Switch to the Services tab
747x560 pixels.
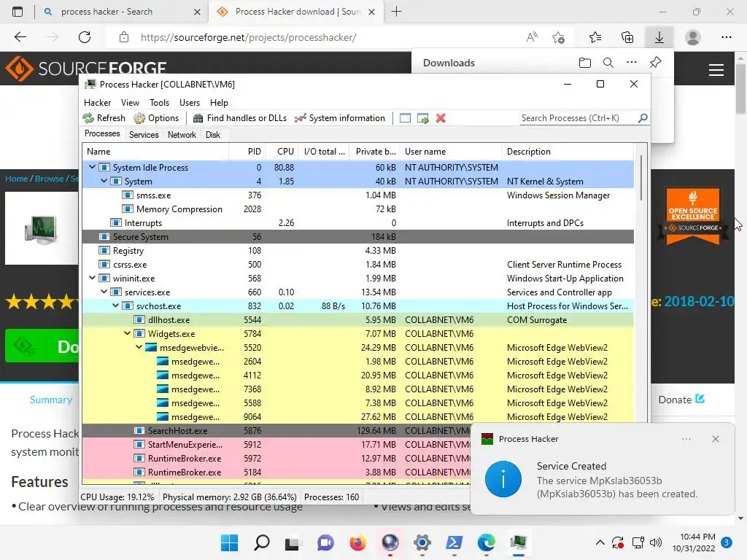144,135
